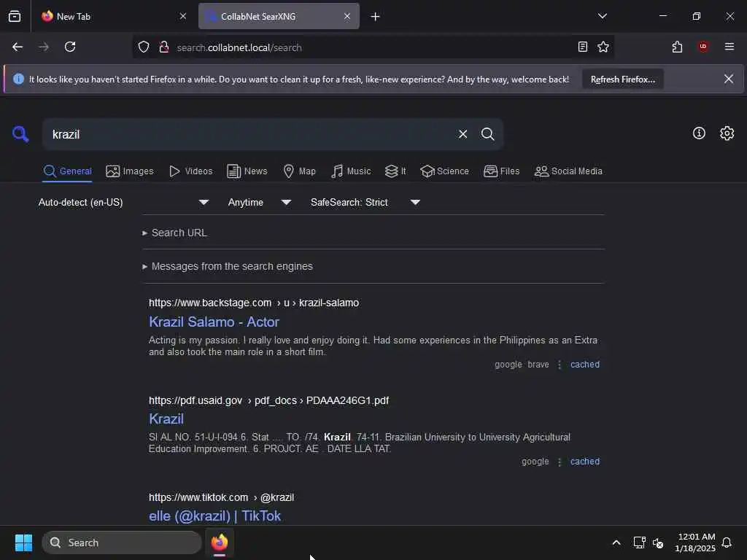Open the Auto-detect (en-US) language dropdown
The width and height of the screenshot is (747, 560).
coord(124,203)
